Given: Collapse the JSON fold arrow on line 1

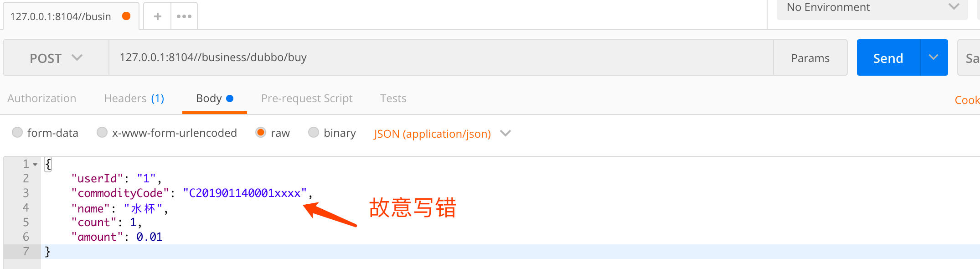Looking at the screenshot, I should tap(35, 165).
